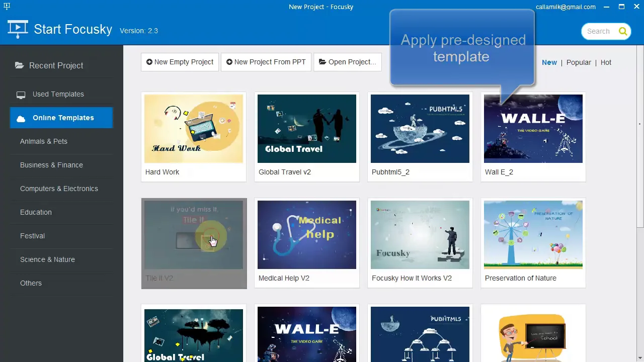644x362 pixels.
Task: Click the Focusky presentation logo icon
Action: tap(18, 29)
